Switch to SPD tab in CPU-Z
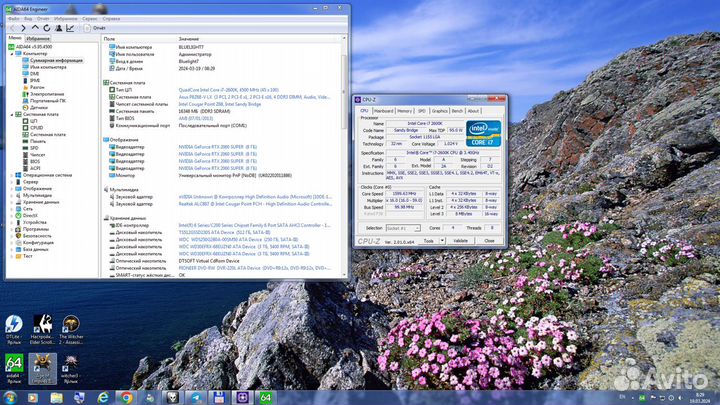Screen dimensions: 720x405 pyautogui.click(x=422, y=111)
